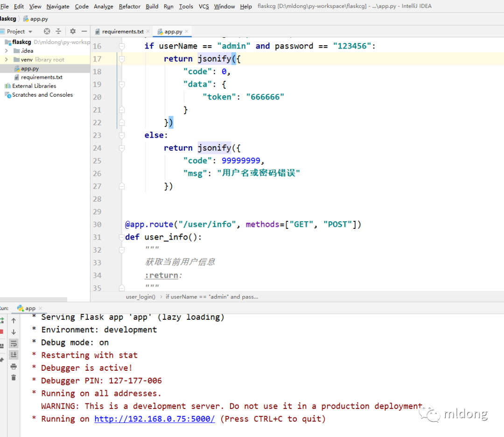This screenshot has height=437, width=504.
Task: Click the locate/scroll-from-source target icon
Action: tap(47, 31)
